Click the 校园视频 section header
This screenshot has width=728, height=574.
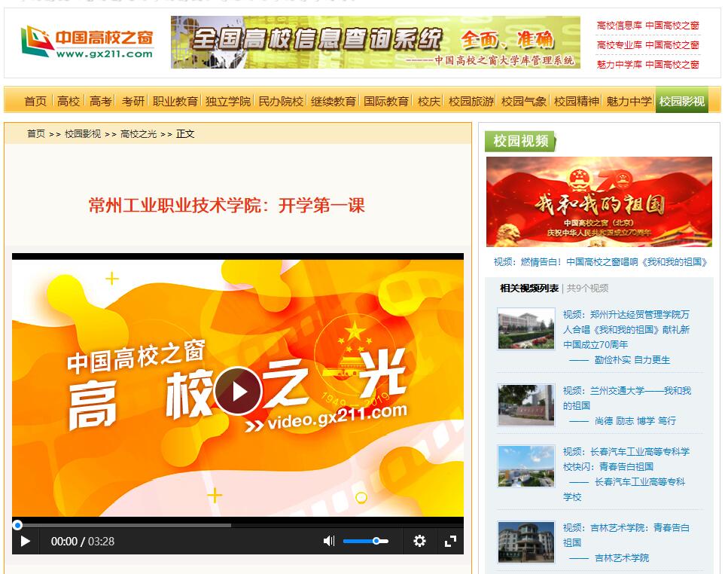520,141
